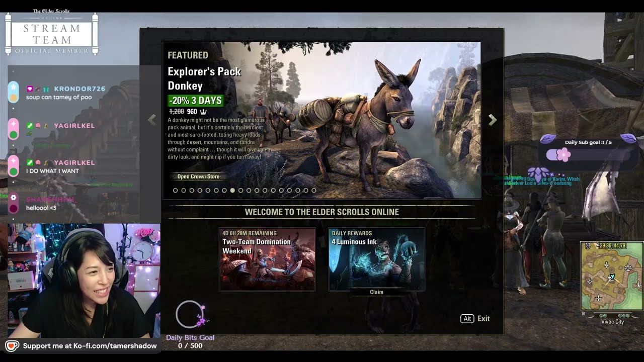Click the Explorer's Pack Donkey title

(x=204, y=78)
